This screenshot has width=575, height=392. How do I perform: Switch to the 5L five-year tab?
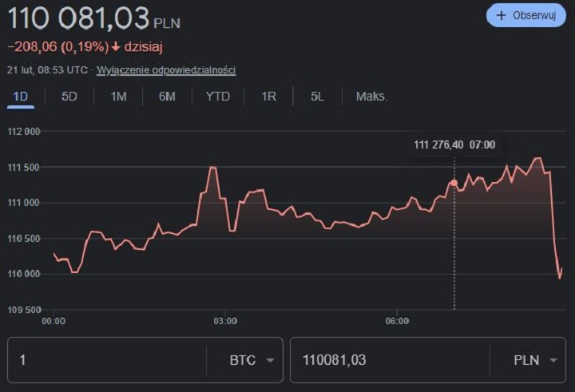318,97
